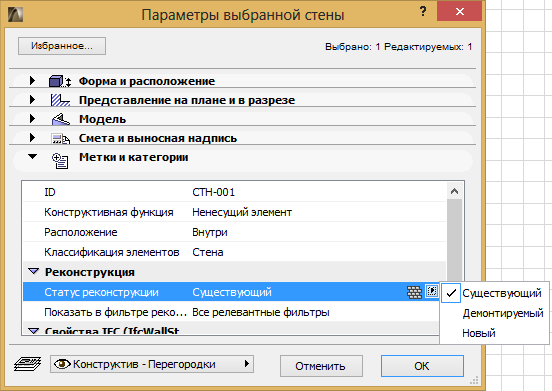
Task: Click the Все релевантные фильтры value
Action: [x=261, y=312]
